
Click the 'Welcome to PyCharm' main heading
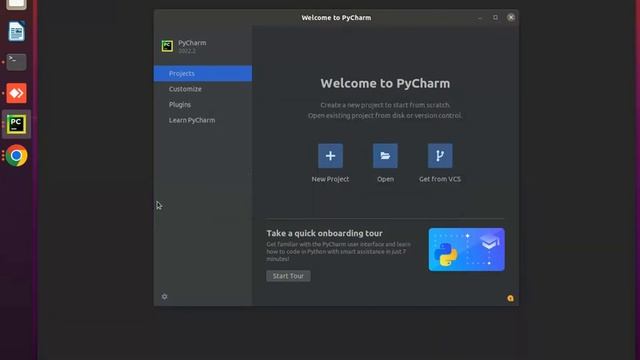click(x=385, y=83)
